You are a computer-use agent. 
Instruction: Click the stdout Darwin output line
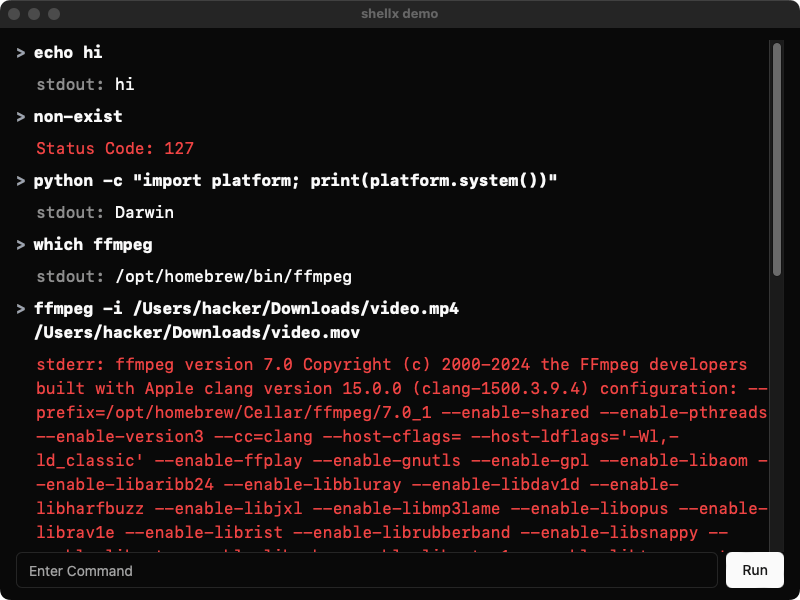pos(105,213)
